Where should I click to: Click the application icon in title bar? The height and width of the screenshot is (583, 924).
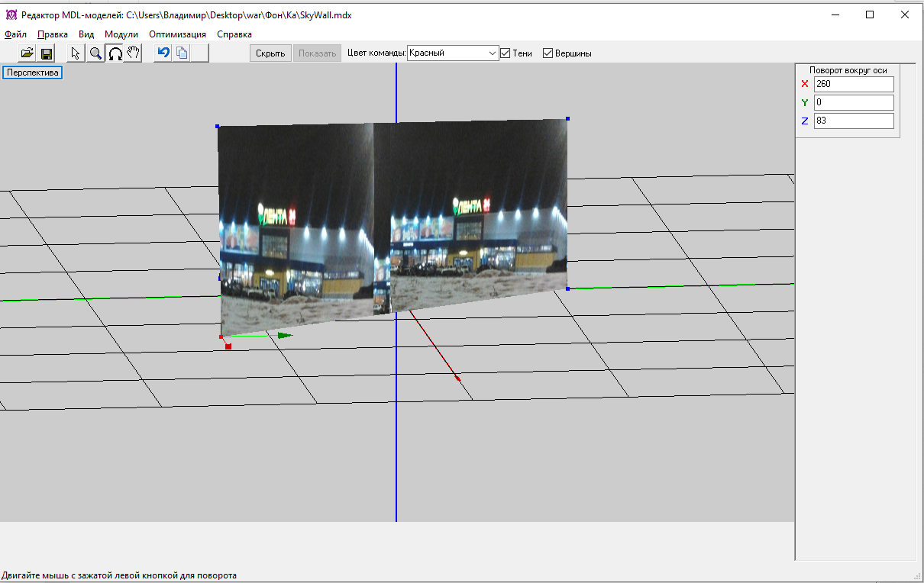click(x=11, y=14)
